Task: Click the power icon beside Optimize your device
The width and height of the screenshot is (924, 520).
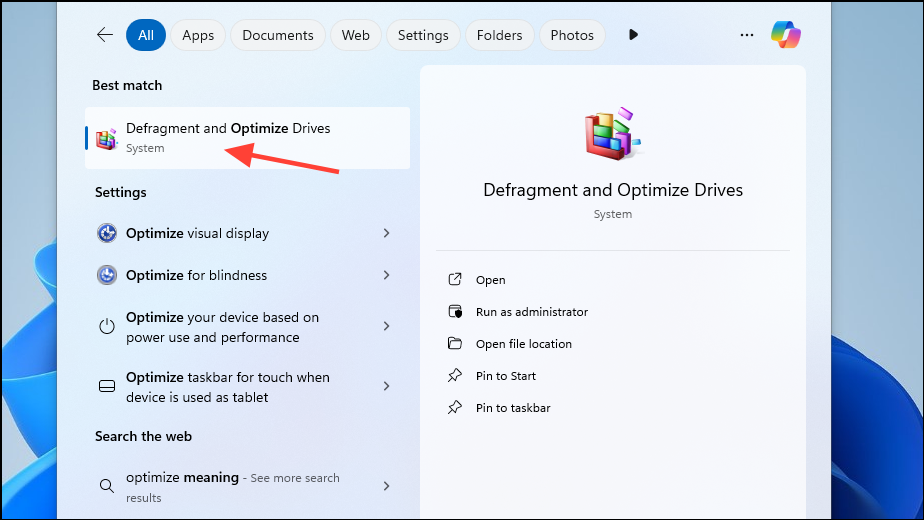Action: 107,326
